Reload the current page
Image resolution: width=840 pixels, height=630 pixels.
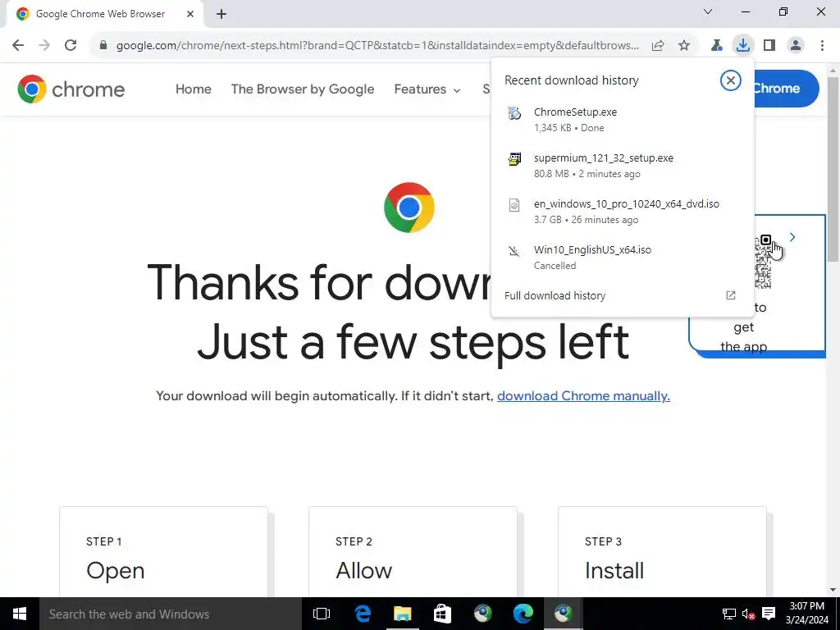click(71, 45)
